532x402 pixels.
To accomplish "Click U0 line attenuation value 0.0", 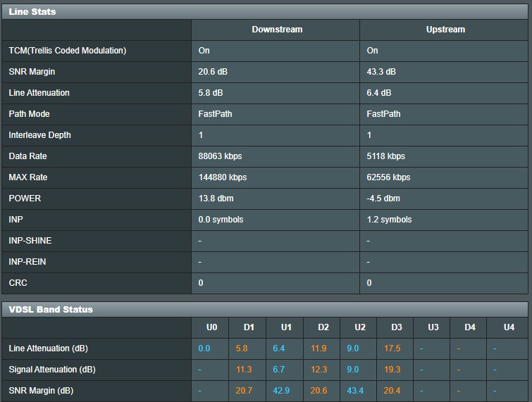I will tap(204, 348).
